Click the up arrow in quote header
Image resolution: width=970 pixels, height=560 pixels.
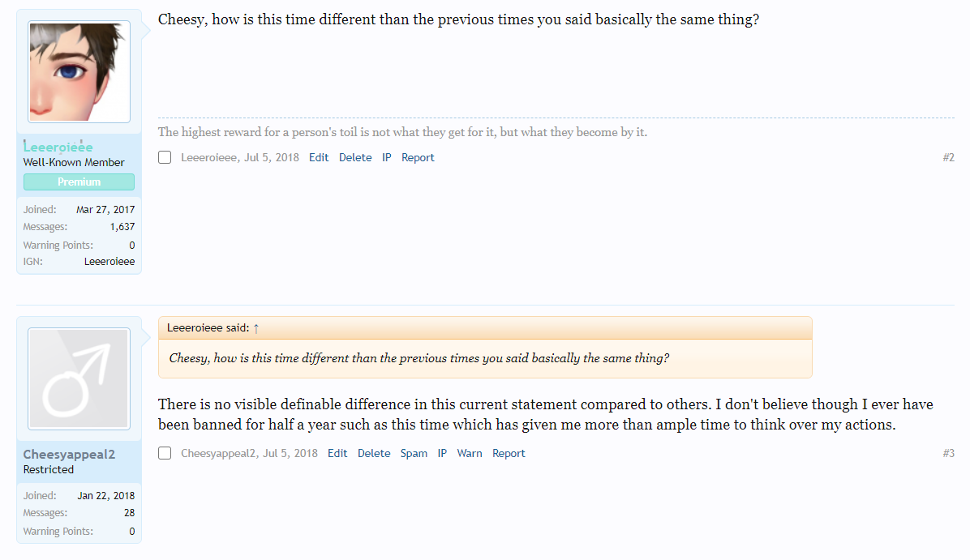256,329
